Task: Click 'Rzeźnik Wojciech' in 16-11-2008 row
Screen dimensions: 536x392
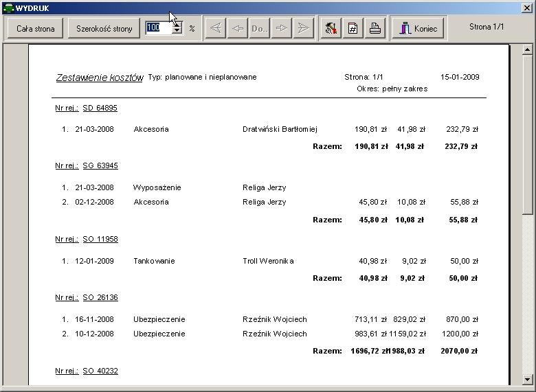Action: point(274,319)
